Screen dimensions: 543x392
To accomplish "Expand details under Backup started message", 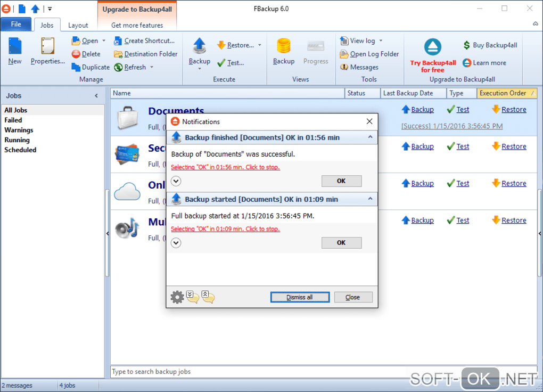I will click(176, 243).
